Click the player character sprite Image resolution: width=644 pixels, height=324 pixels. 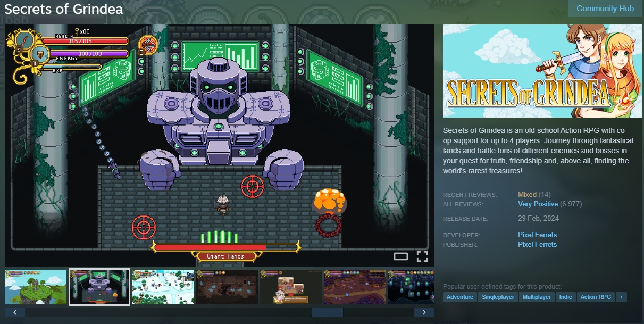(x=223, y=204)
